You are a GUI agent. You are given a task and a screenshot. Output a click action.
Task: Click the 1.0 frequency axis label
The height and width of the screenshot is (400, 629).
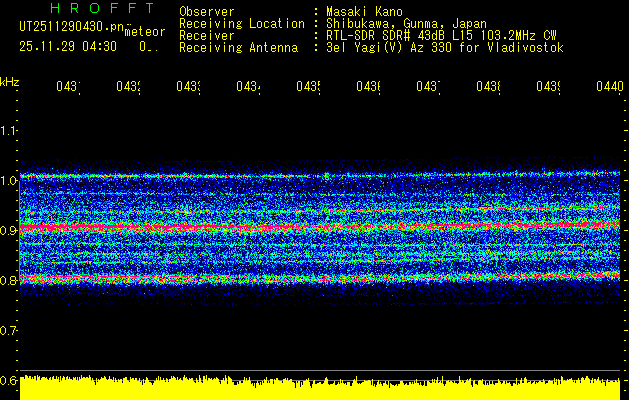[9, 181]
